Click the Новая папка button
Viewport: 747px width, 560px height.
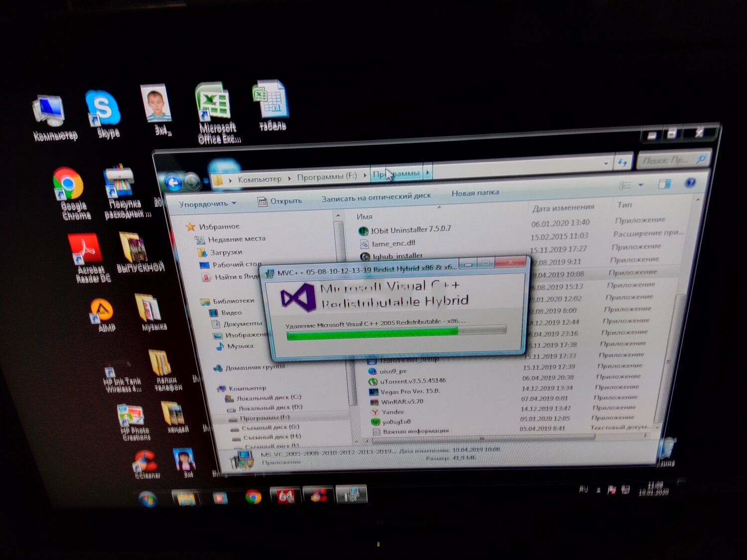point(475,193)
